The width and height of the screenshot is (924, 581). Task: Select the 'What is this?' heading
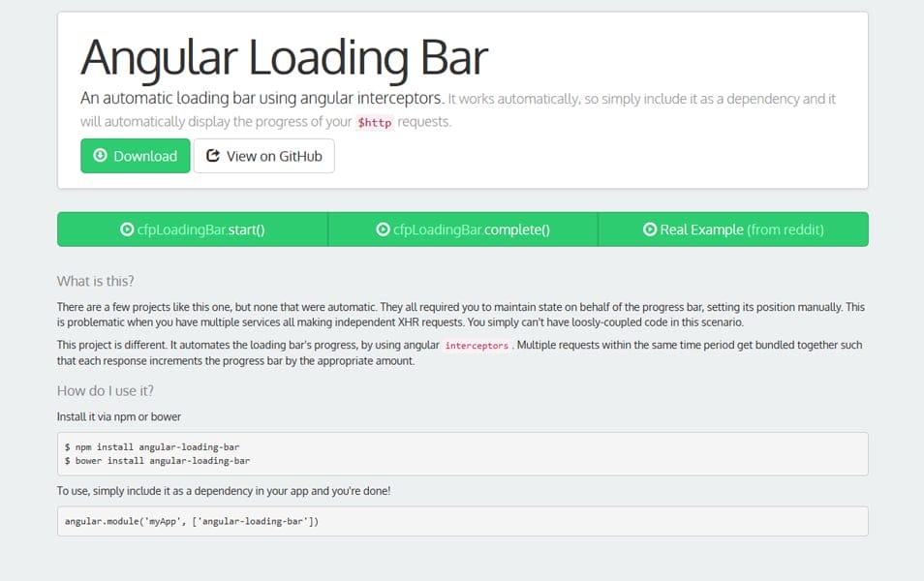[95, 281]
